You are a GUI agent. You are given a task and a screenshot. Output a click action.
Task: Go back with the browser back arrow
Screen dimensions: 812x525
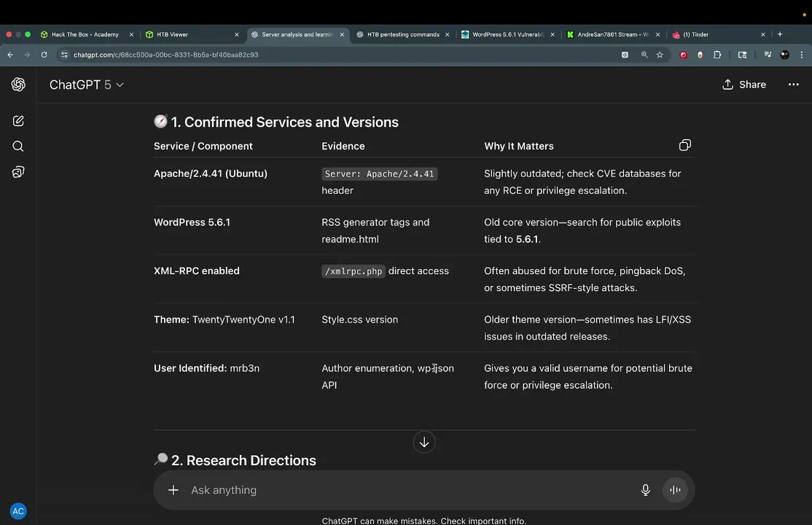pos(10,55)
